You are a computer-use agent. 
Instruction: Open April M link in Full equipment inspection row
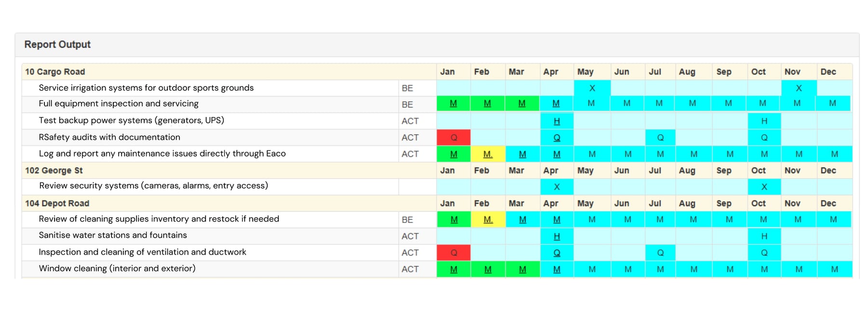click(x=556, y=104)
